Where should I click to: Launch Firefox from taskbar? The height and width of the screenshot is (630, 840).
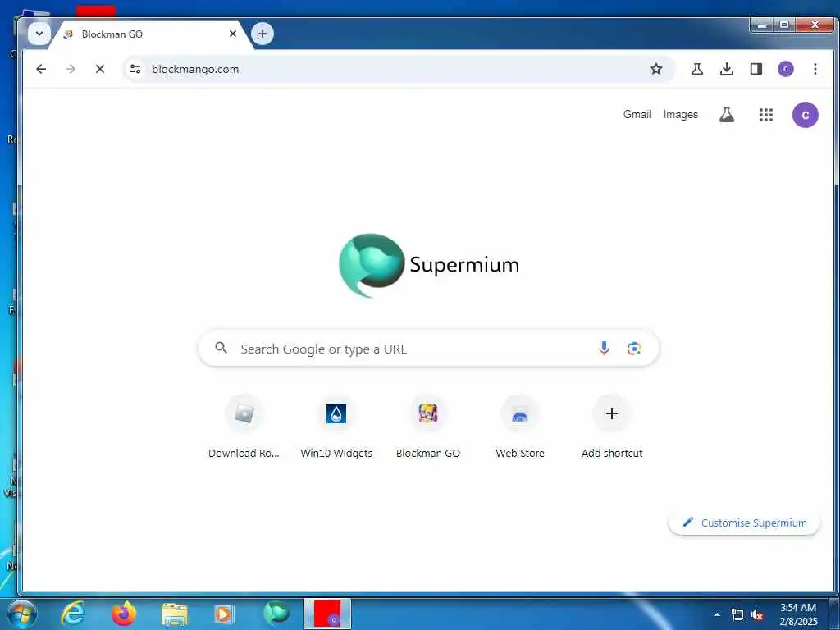123,614
